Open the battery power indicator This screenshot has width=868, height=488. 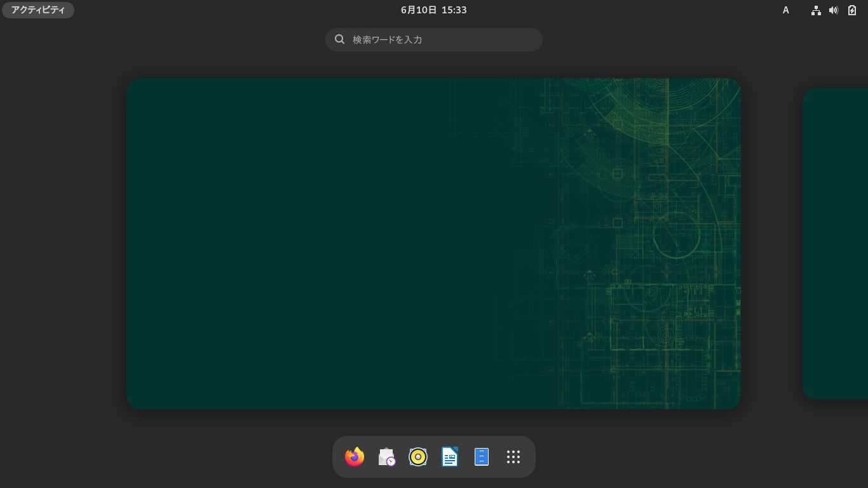pyautogui.click(x=852, y=10)
